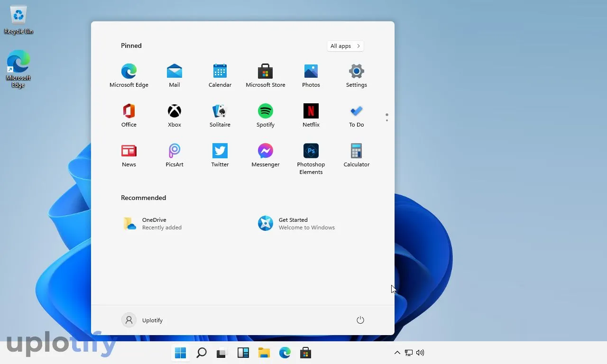Open File Explorer on the taskbar
607x364 pixels.
pos(264,353)
